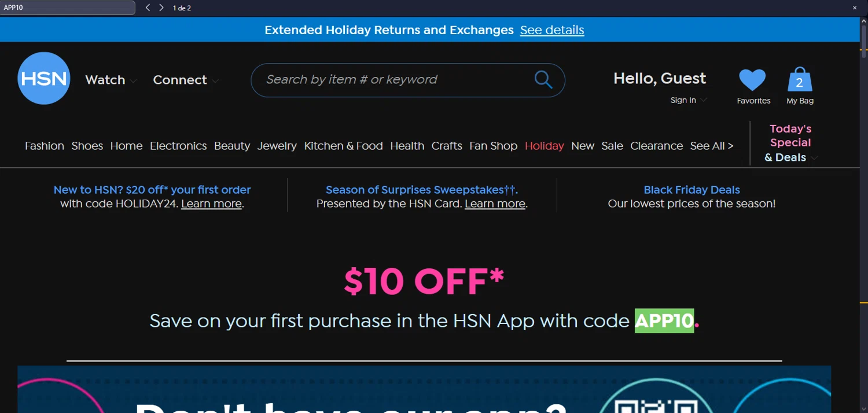The height and width of the screenshot is (413, 868).
Task: Click See details for holiday returns
Action: coord(551,30)
